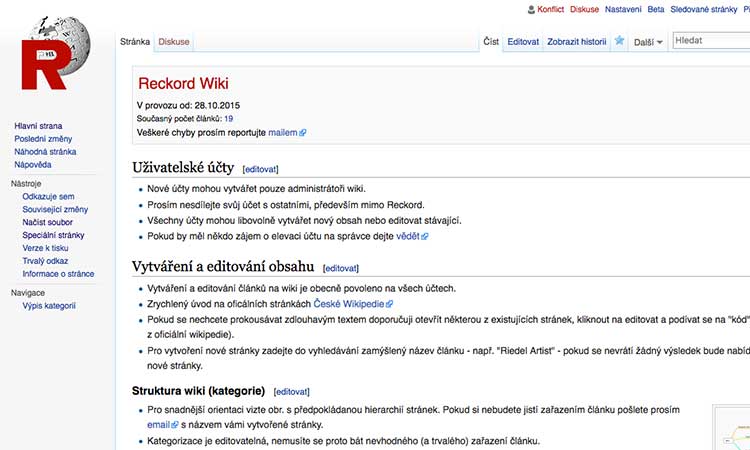Switch to the Diskuse tab

pos(174,42)
